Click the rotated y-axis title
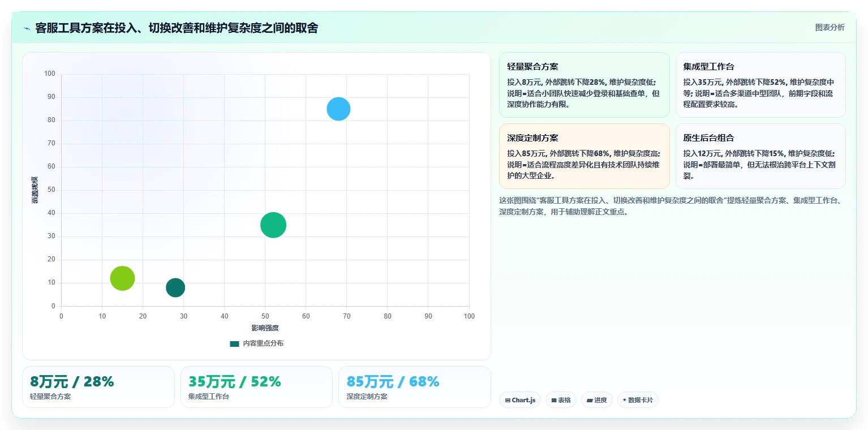Image resolution: width=868 pixels, height=430 pixels. 35,190
